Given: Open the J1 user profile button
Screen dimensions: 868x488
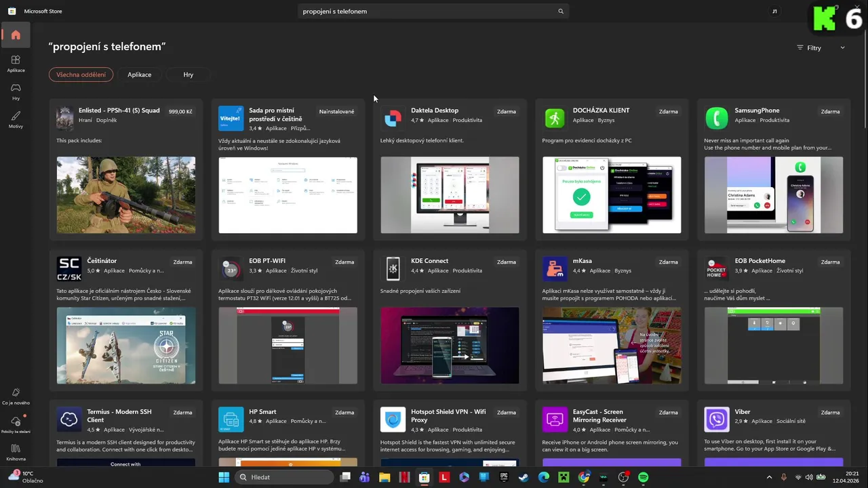Looking at the screenshot, I should (x=774, y=12).
